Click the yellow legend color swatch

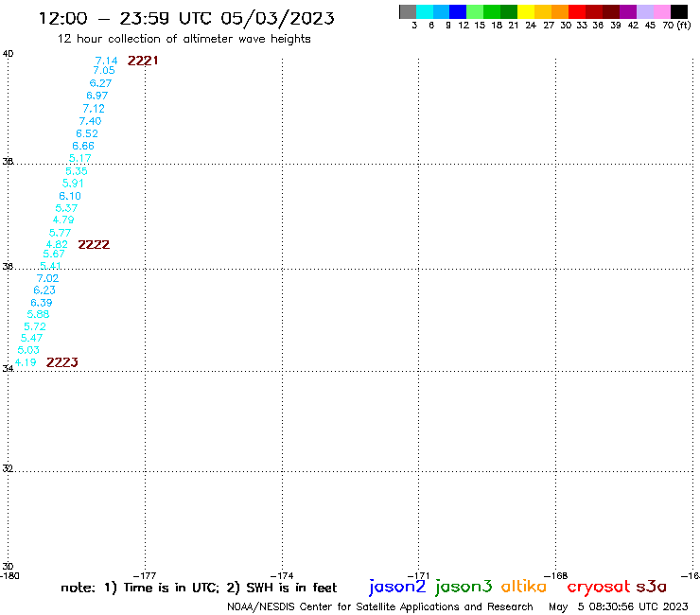point(526,11)
